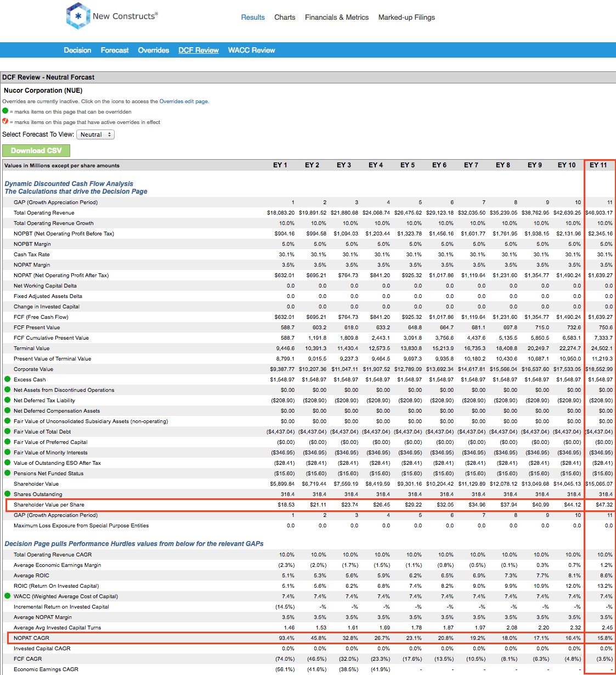
Task: Click the Corporate Value row label
Action: pos(33,369)
